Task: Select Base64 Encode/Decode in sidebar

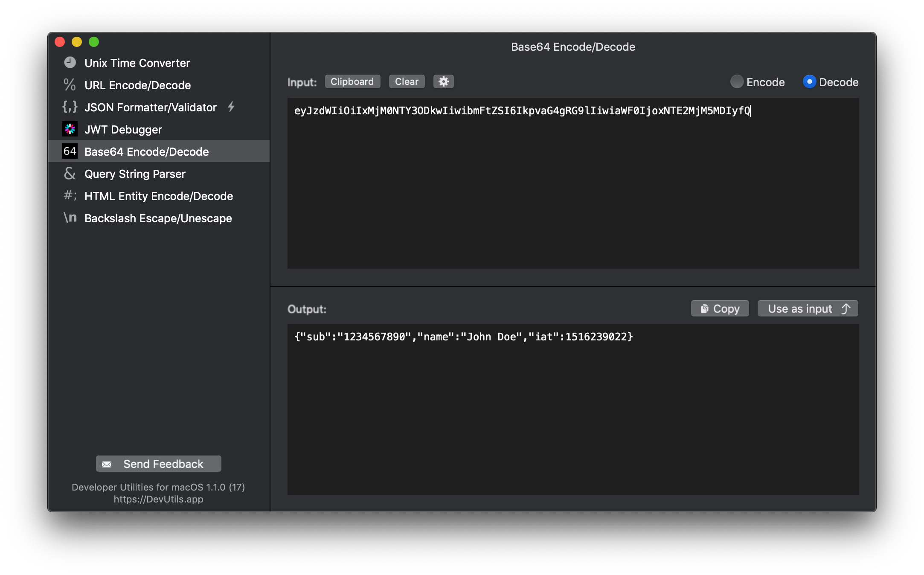Action: pos(159,151)
